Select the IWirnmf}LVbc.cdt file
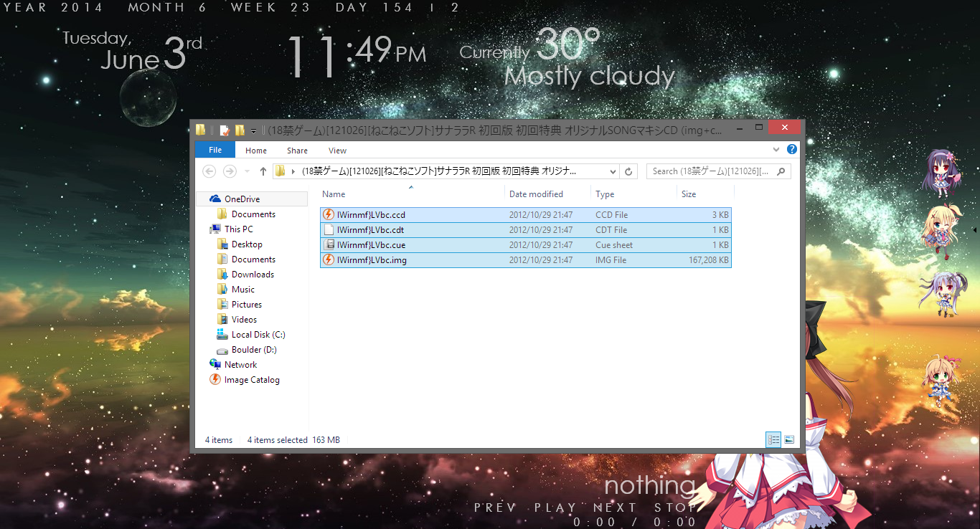Viewport: 980px width, 529px height. [526, 230]
